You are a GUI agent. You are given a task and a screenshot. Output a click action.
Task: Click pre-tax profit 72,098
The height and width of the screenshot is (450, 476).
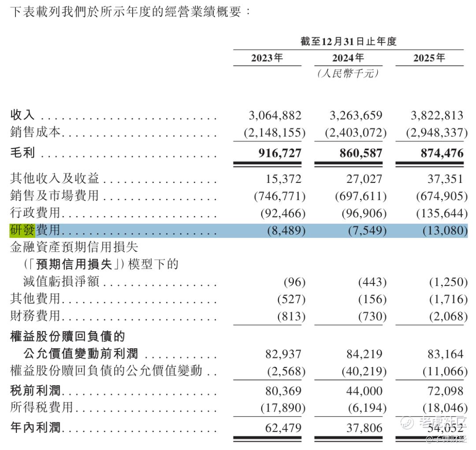(445, 391)
